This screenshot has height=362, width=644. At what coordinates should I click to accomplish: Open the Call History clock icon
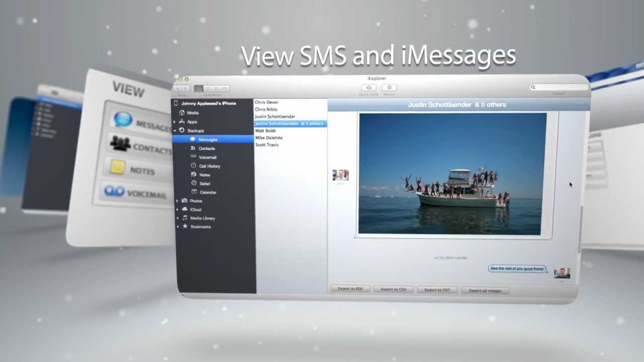pos(194,165)
